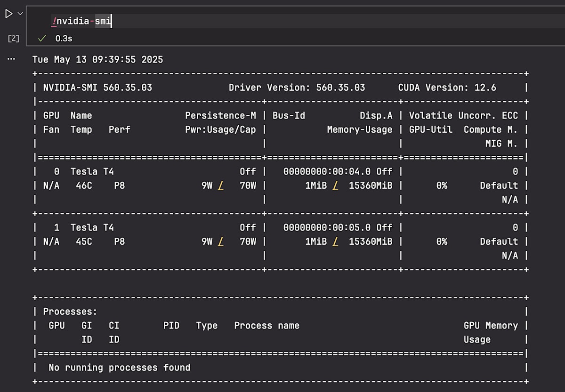
Task: Click the GPU-Util header
Action: 431,129
